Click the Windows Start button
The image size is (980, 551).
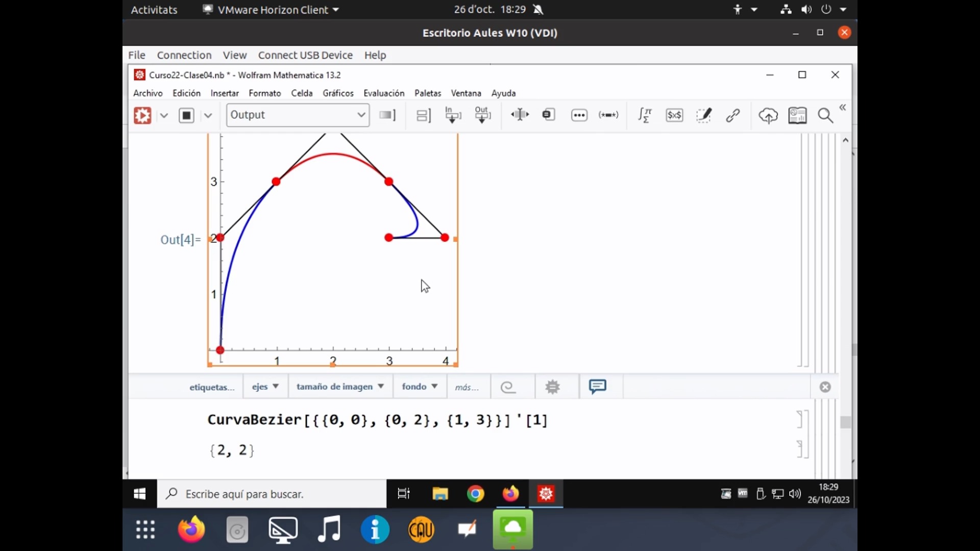click(x=139, y=494)
